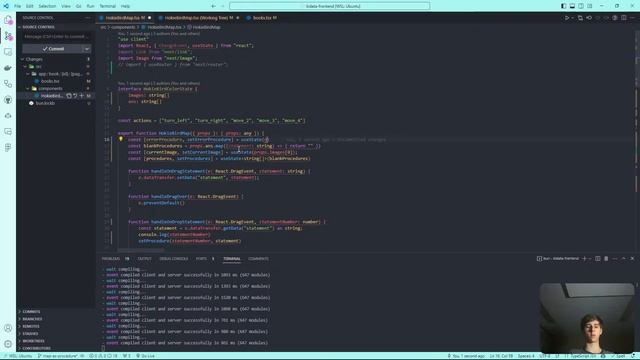This screenshot has width=640, height=360.
Task: Open the File menu
Action: 17,6
